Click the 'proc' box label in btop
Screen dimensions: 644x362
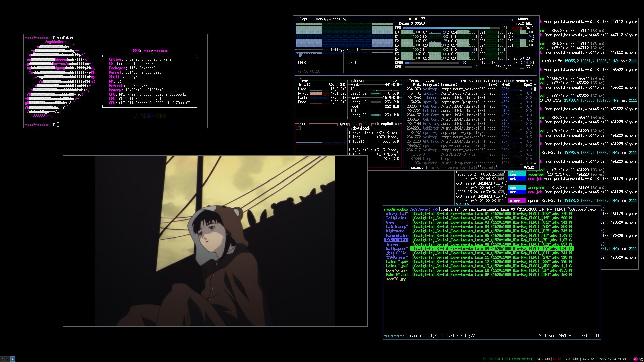point(415,80)
